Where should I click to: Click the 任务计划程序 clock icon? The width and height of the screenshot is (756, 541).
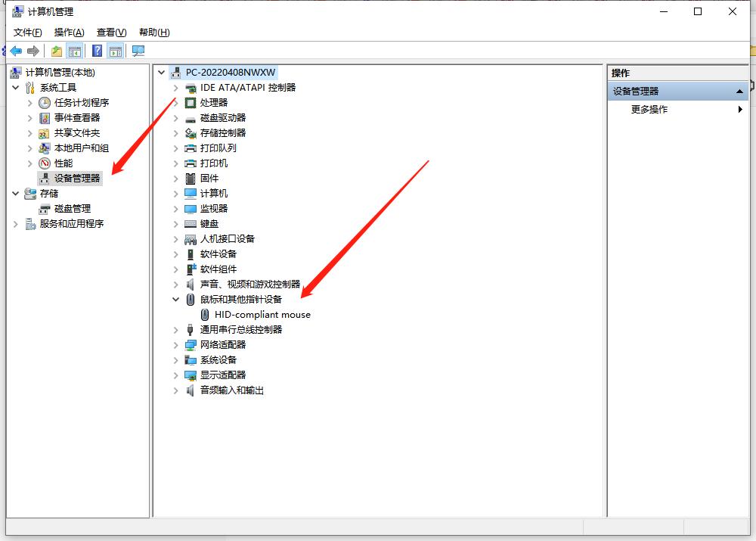[x=45, y=103]
